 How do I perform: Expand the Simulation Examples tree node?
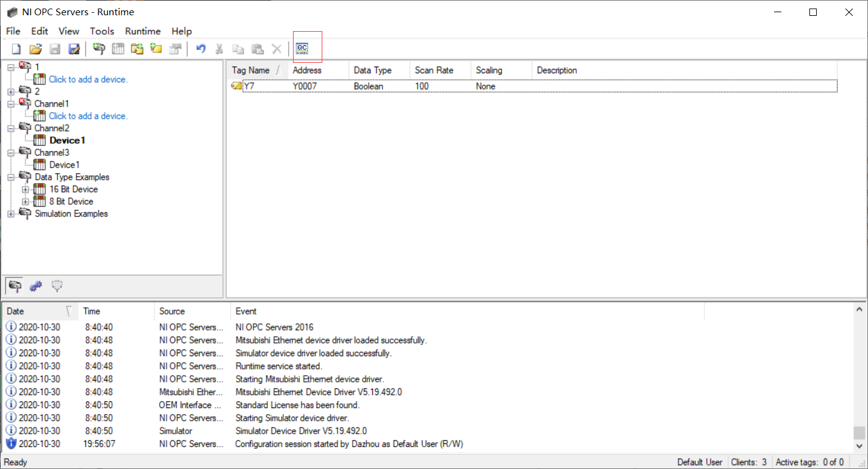pos(10,213)
